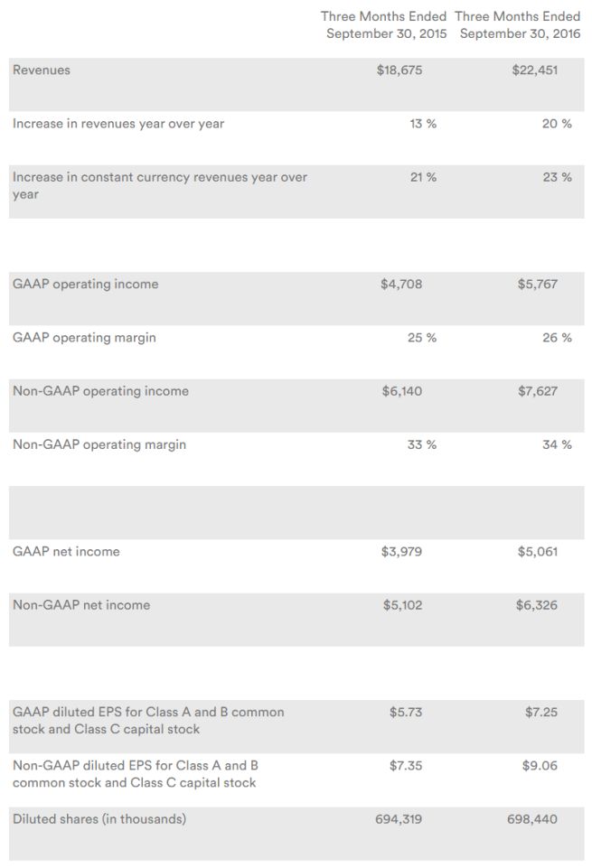This screenshot has height=868, width=592.
Task: Click the Revenues row label
Action: [x=42, y=70]
